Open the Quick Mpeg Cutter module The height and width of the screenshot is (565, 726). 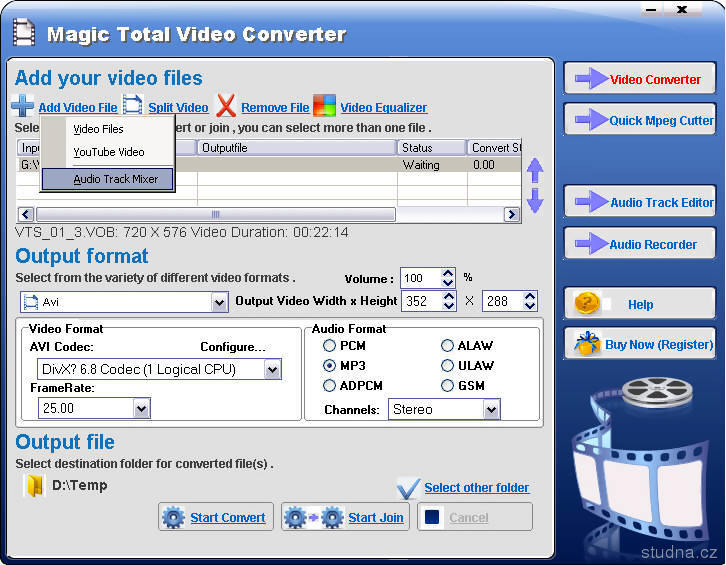click(640, 119)
